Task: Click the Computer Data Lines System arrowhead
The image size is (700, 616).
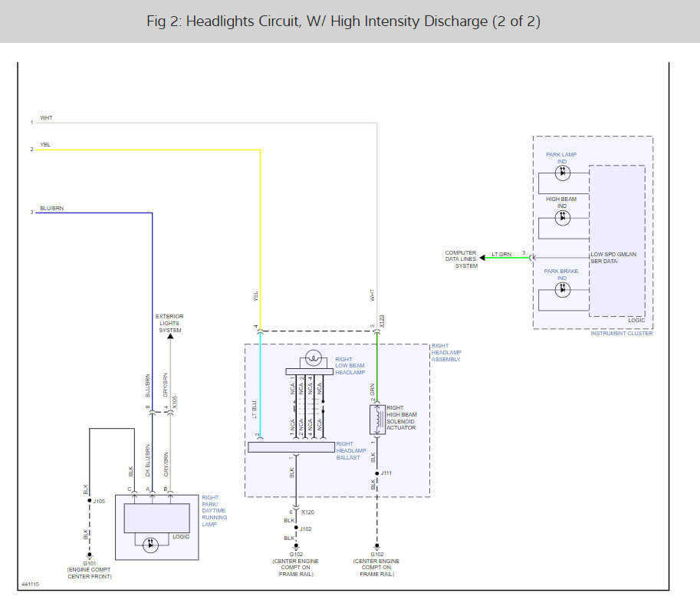Action: [482, 258]
